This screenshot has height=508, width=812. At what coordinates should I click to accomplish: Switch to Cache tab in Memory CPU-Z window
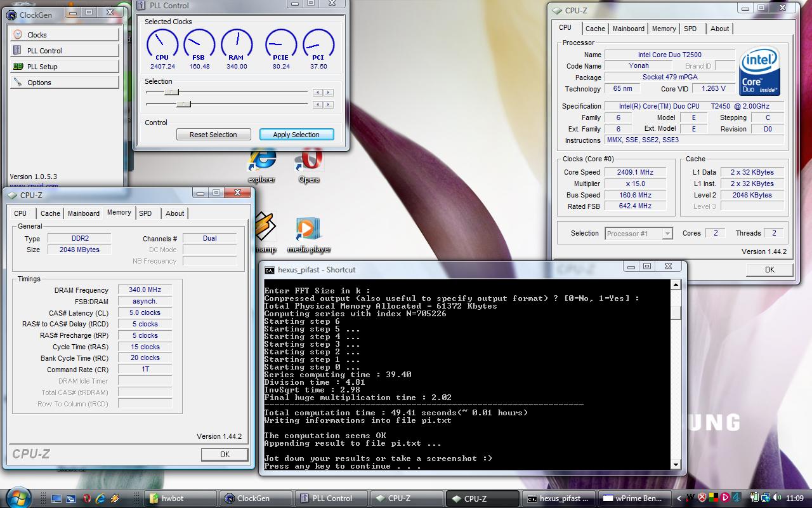(x=50, y=214)
